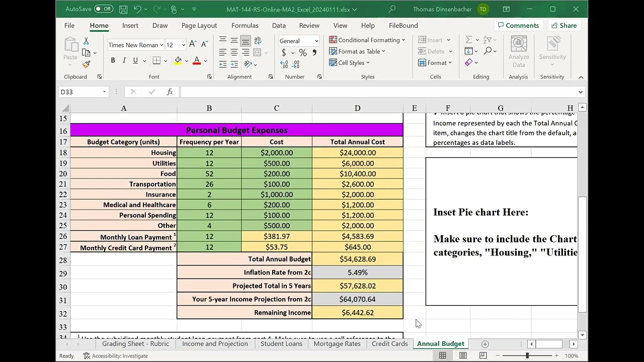Apply italic formatting

(x=124, y=60)
